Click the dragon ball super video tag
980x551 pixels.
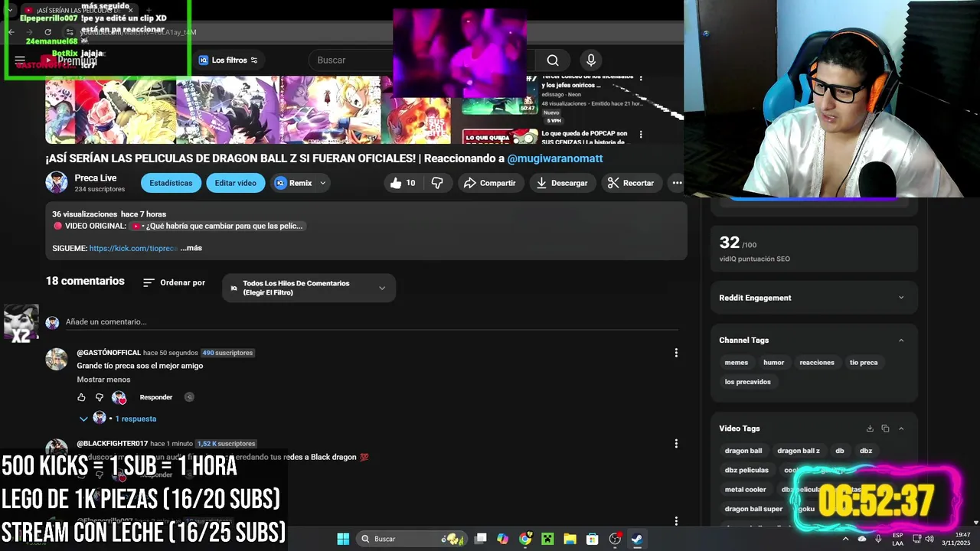coord(754,509)
